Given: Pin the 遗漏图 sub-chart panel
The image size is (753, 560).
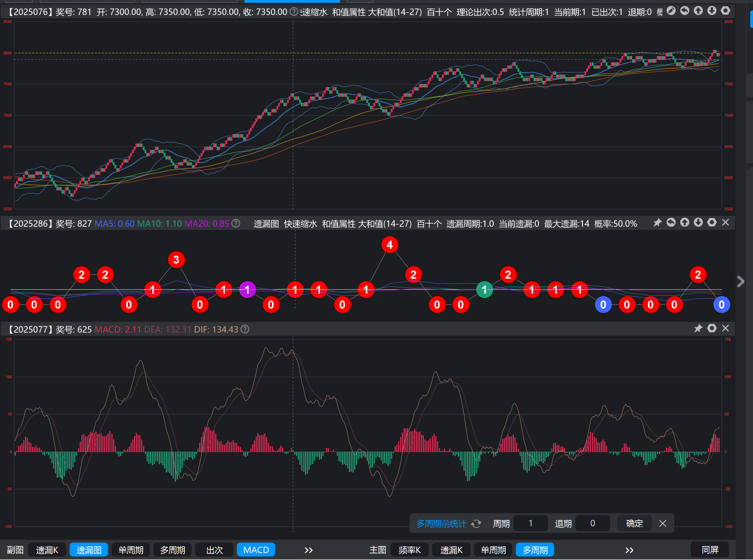Looking at the screenshot, I should point(657,223).
